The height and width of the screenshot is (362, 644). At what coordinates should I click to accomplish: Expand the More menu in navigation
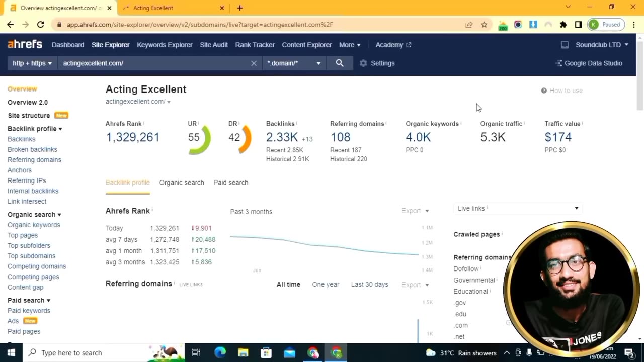pyautogui.click(x=350, y=45)
